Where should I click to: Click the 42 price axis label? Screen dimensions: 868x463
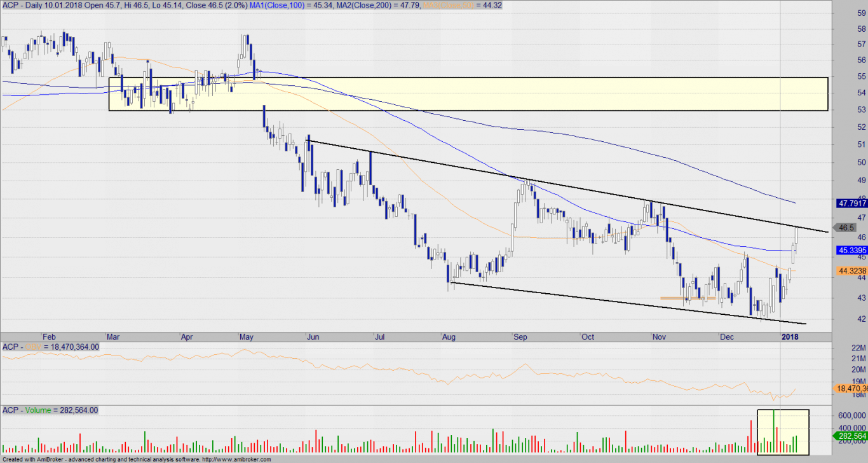(x=862, y=319)
